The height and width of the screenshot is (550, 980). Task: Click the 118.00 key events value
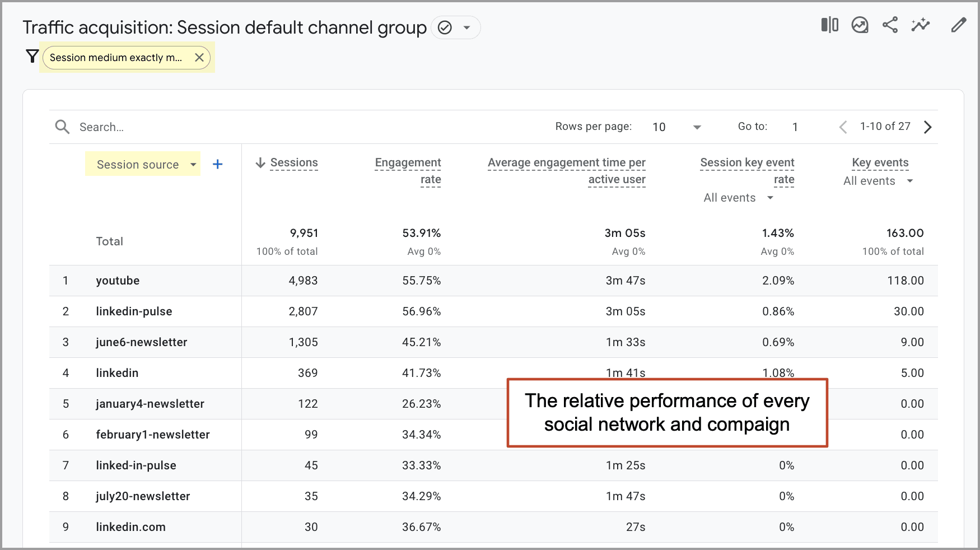coord(906,281)
